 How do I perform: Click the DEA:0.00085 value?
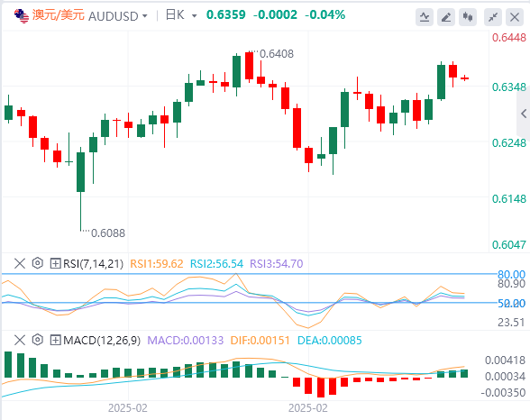329,341
